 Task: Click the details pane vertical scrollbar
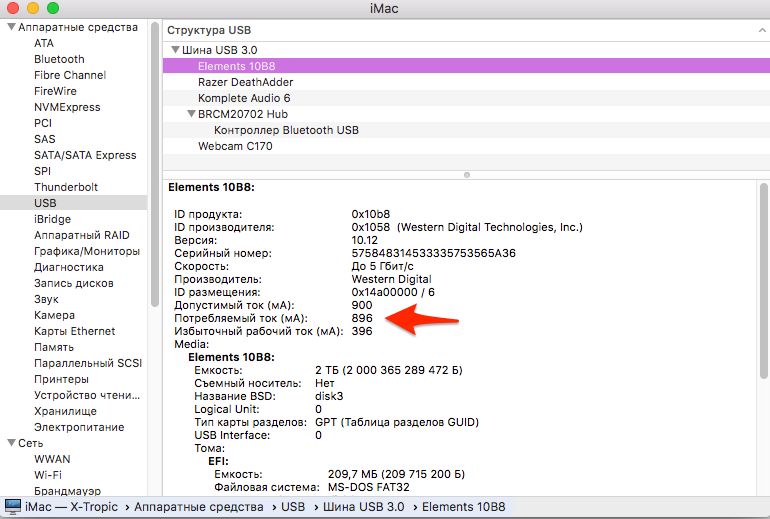tap(764, 281)
